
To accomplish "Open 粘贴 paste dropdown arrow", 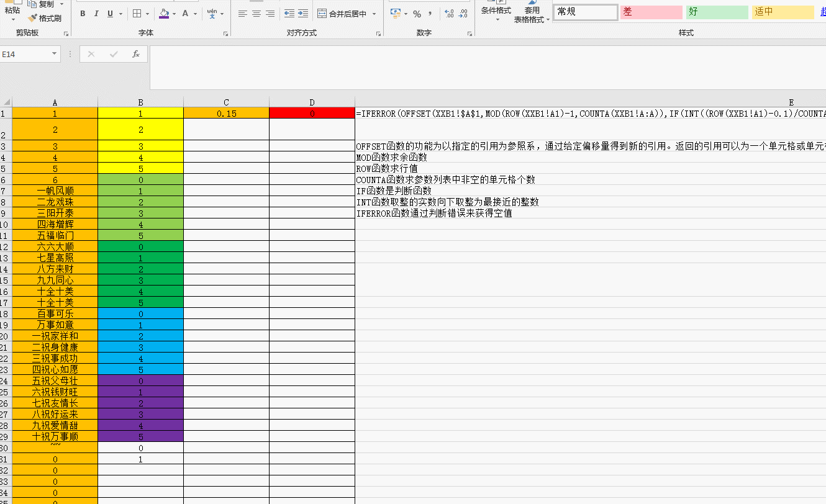I will [x=12, y=19].
